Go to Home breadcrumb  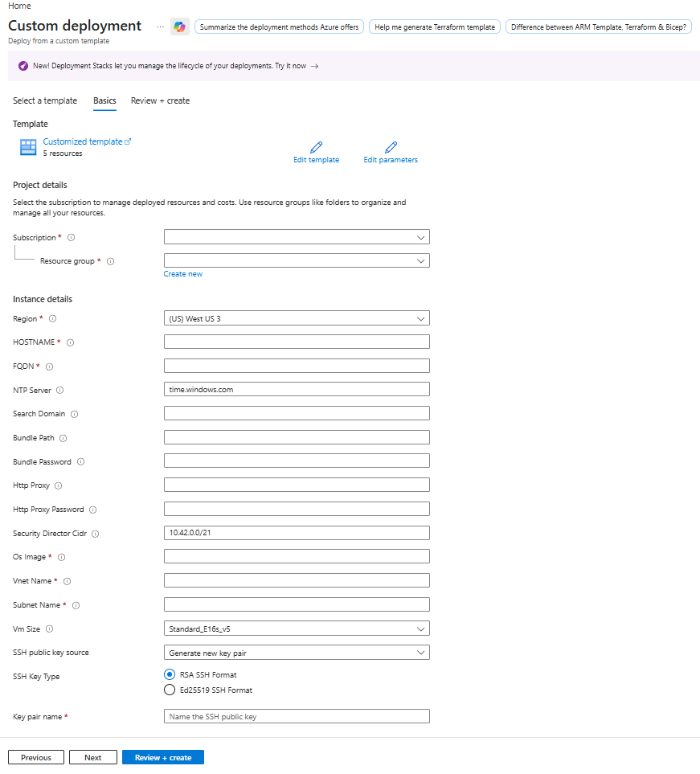point(19,6)
